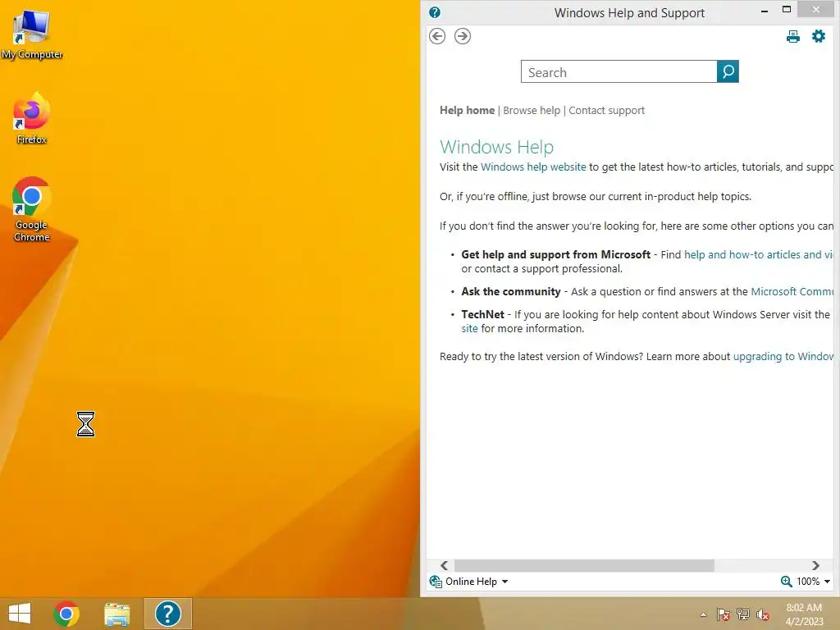Open help options gear menu
The image size is (840, 630).
click(819, 36)
